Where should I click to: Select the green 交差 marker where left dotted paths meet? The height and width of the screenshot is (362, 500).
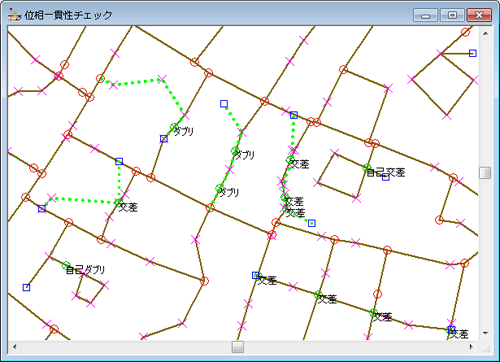118,202
